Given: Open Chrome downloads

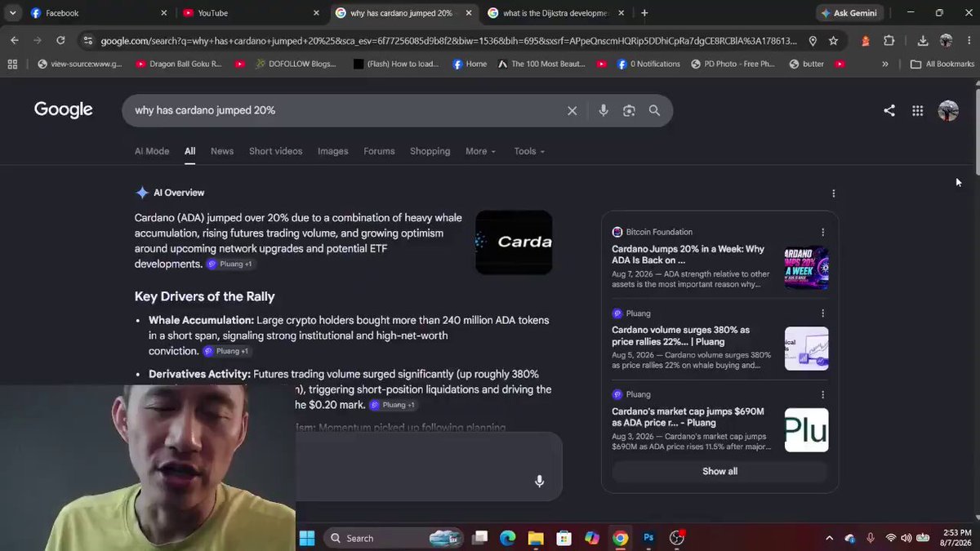Looking at the screenshot, I should pos(923,41).
